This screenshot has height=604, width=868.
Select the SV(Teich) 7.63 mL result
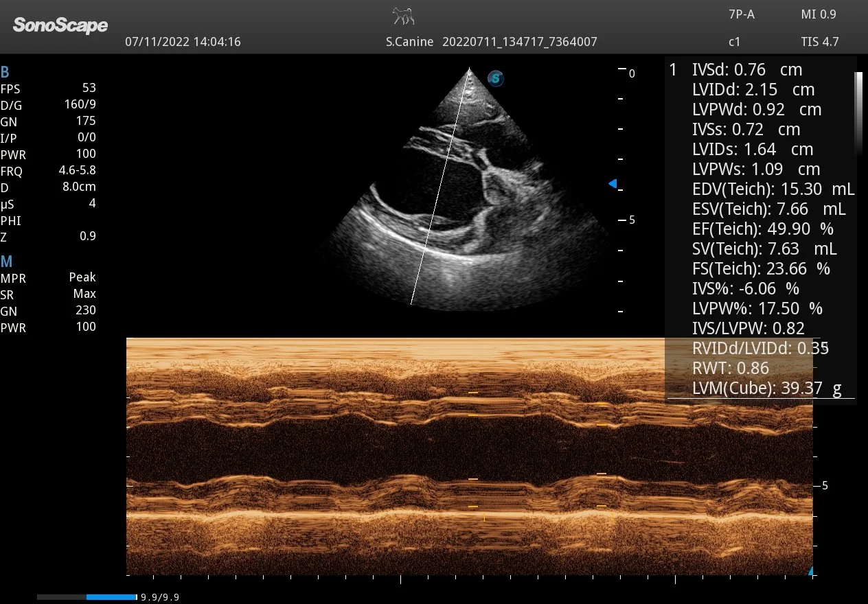[x=764, y=249]
